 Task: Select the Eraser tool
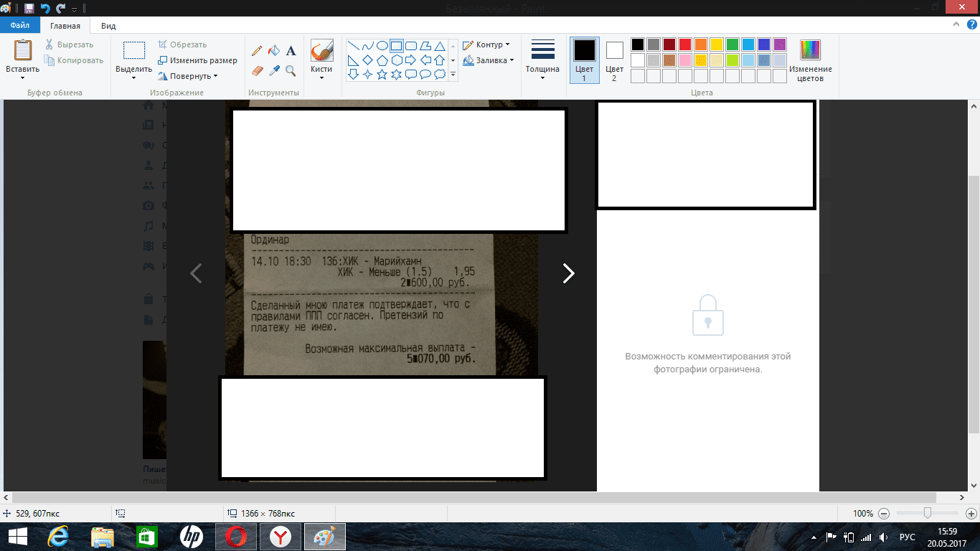point(257,70)
